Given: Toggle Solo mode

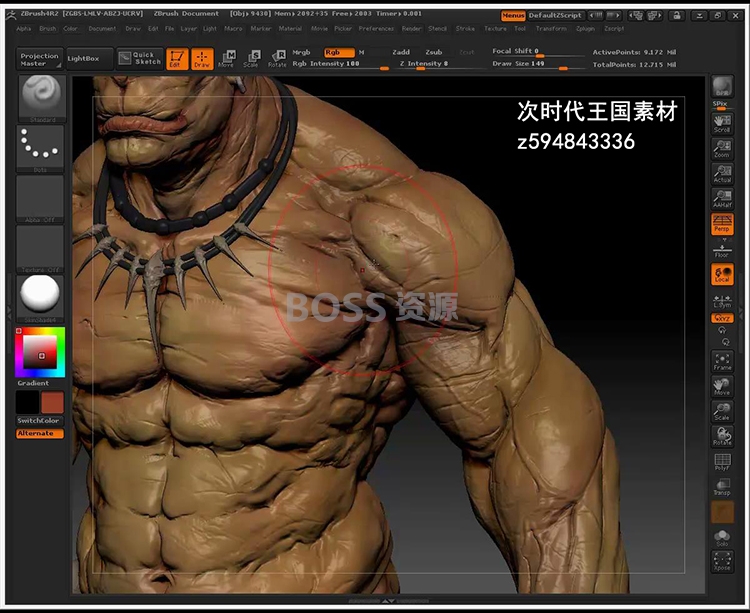Looking at the screenshot, I should coord(722,537).
